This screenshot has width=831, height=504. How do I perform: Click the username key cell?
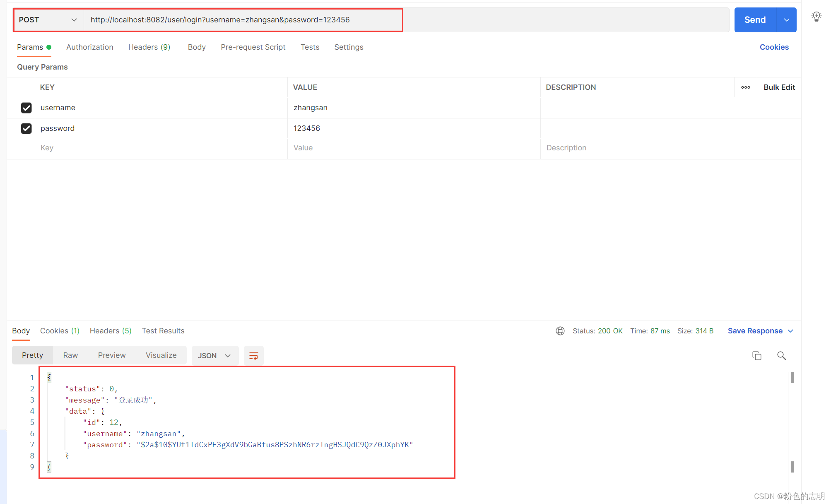click(161, 108)
